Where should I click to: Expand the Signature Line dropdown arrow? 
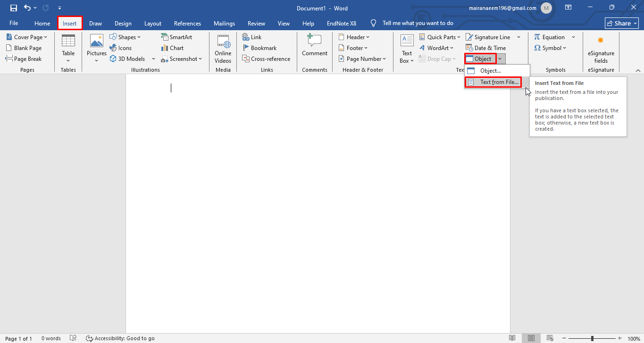(x=519, y=37)
